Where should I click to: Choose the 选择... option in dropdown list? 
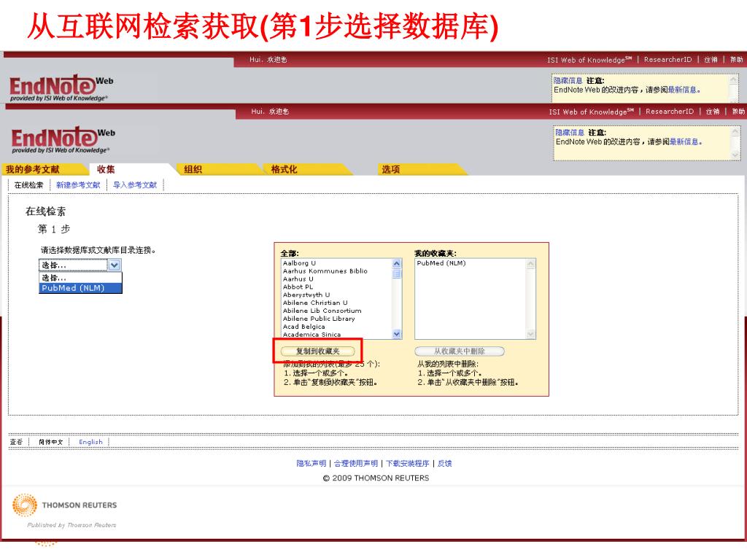pos(80,278)
